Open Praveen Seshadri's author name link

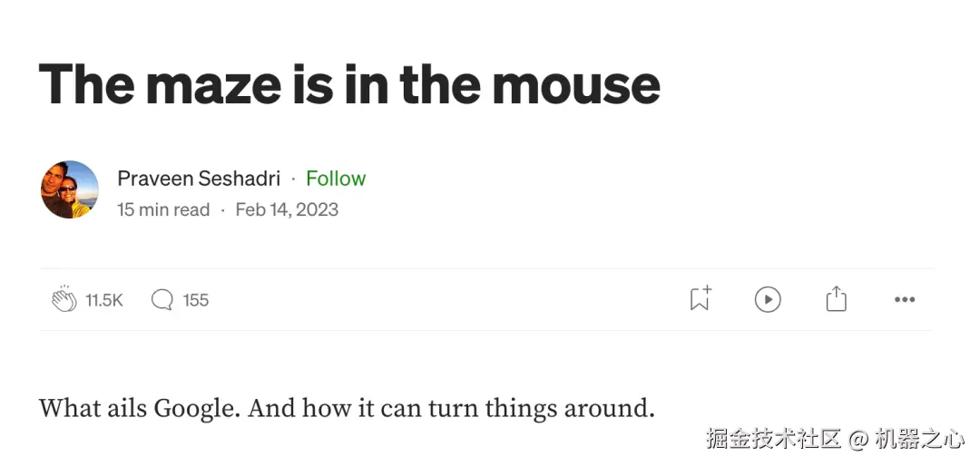click(199, 179)
